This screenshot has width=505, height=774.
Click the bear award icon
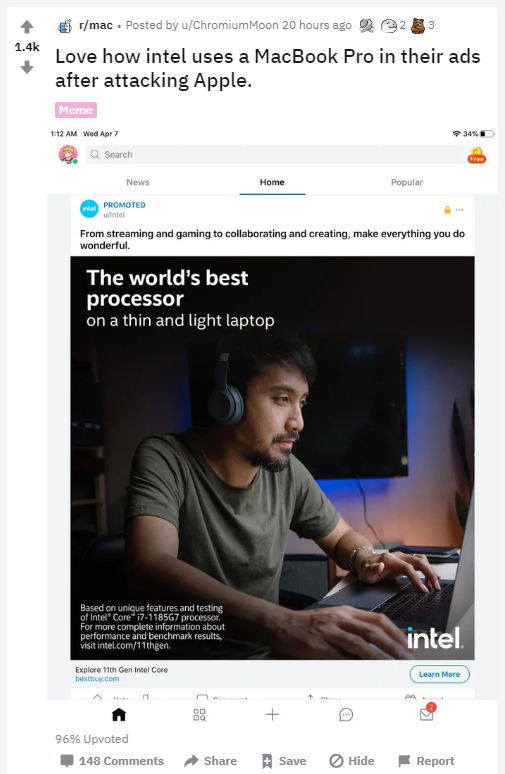tap(418, 26)
